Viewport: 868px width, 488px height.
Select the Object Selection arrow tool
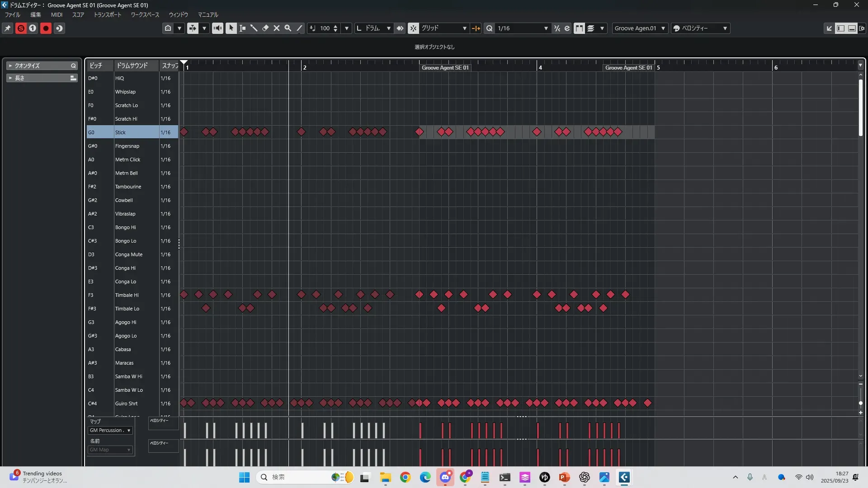(231, 28)
